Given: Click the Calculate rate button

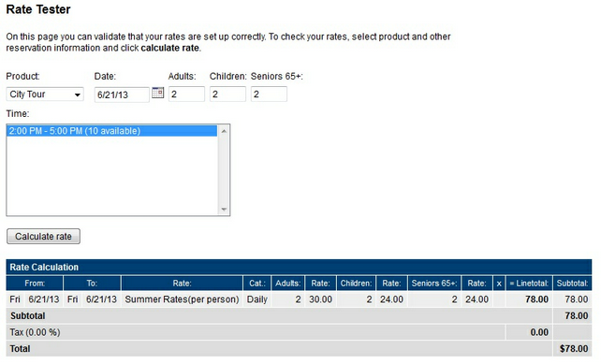Looking at the screenshot, I should pyautogui.click(x=43, y=237).
